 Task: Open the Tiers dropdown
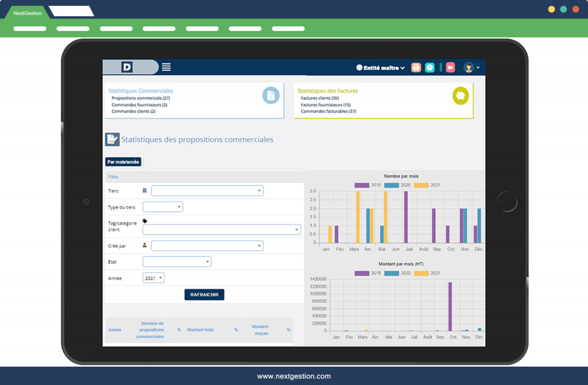pos(207,191)
